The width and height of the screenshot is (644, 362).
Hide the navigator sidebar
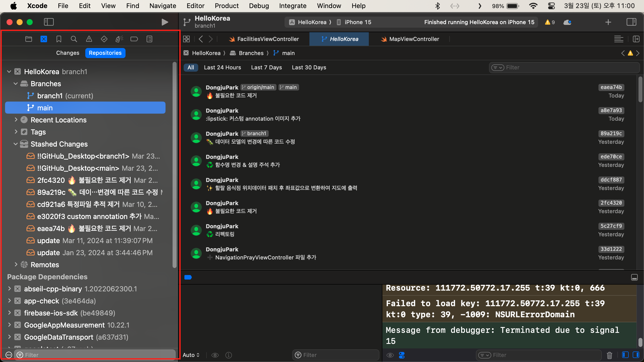(x=49, y=22)
